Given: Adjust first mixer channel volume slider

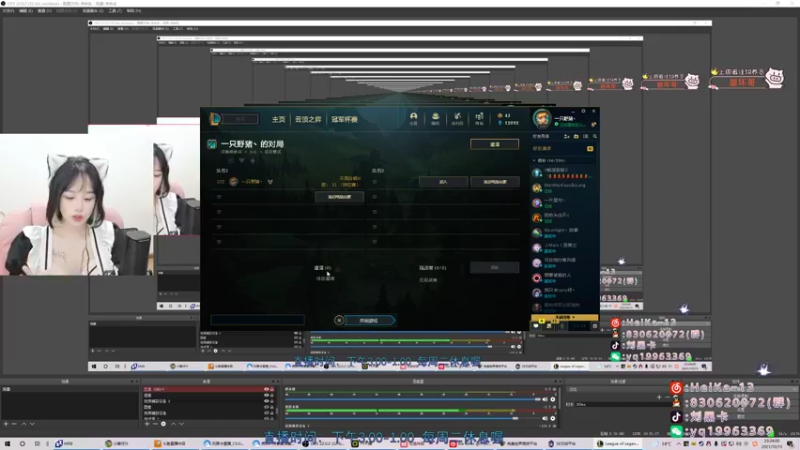Looking at the screenshot, I should [411, 399].
